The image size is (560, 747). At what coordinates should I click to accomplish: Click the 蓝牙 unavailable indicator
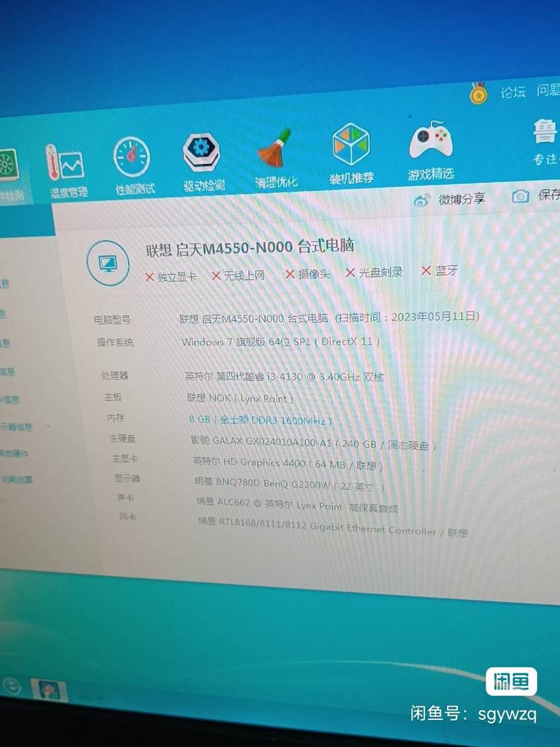pos(439,271)
